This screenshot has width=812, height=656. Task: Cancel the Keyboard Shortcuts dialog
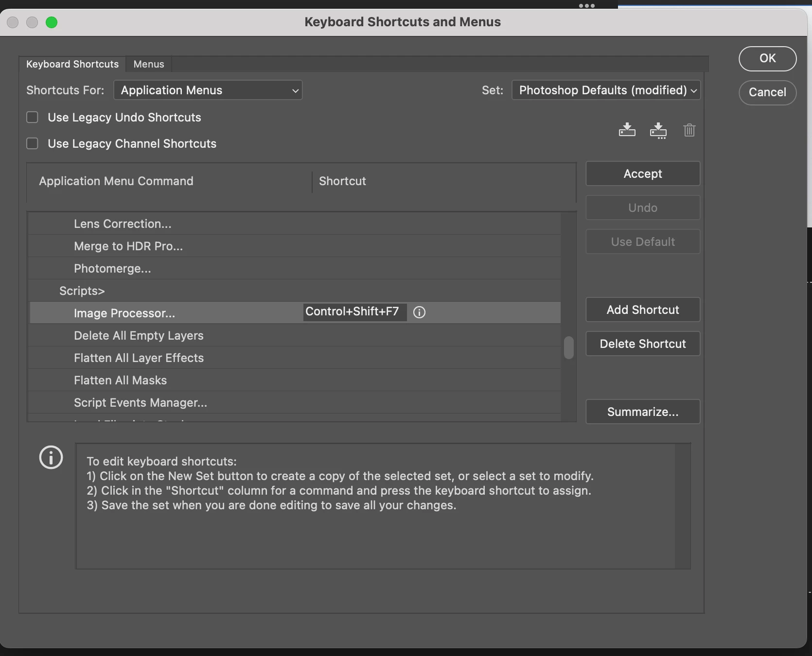tap(767, 92)
